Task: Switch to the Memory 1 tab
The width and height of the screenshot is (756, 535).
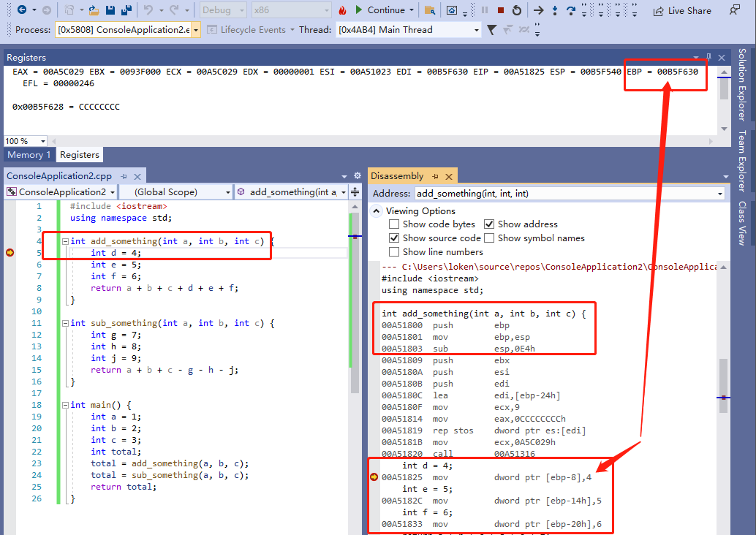Action: tap(29, 155)
